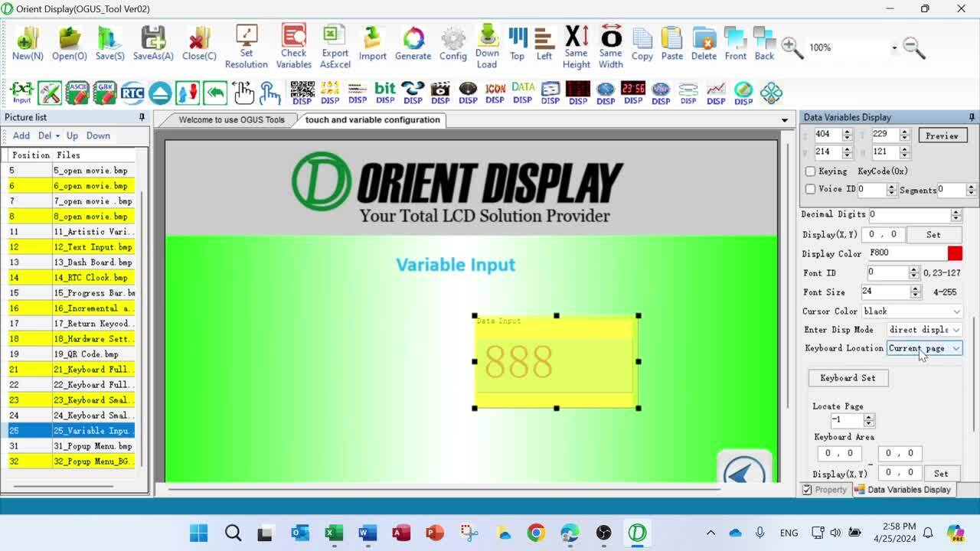Open the Config gear icon

click(453, 44)
